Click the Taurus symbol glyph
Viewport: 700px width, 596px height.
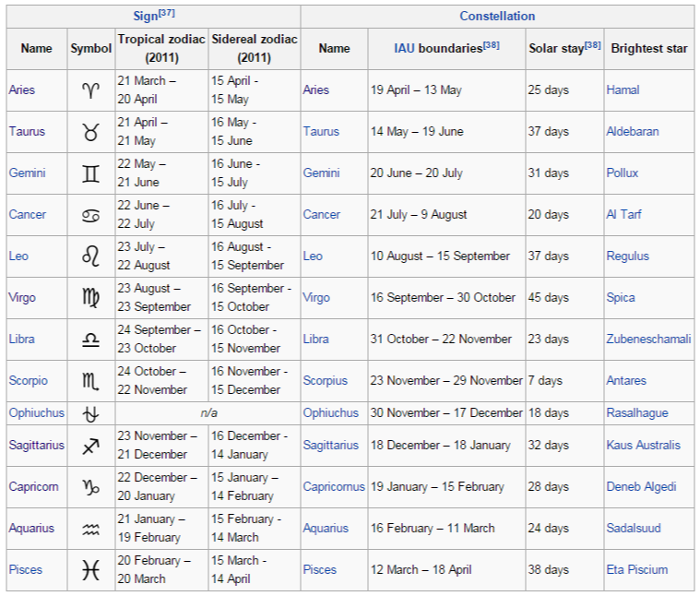click(x=90, y=132)
